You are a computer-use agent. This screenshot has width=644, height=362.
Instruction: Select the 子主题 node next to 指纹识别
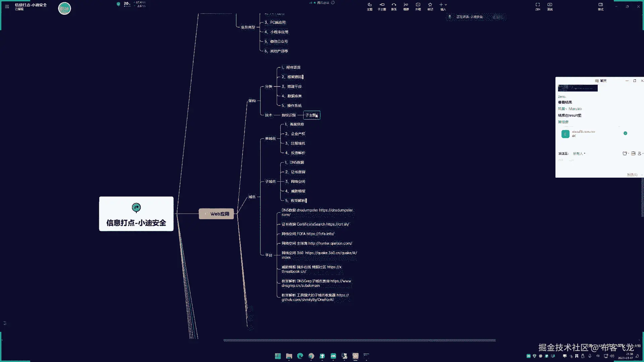pyautogui.click(x=312, y=115)
